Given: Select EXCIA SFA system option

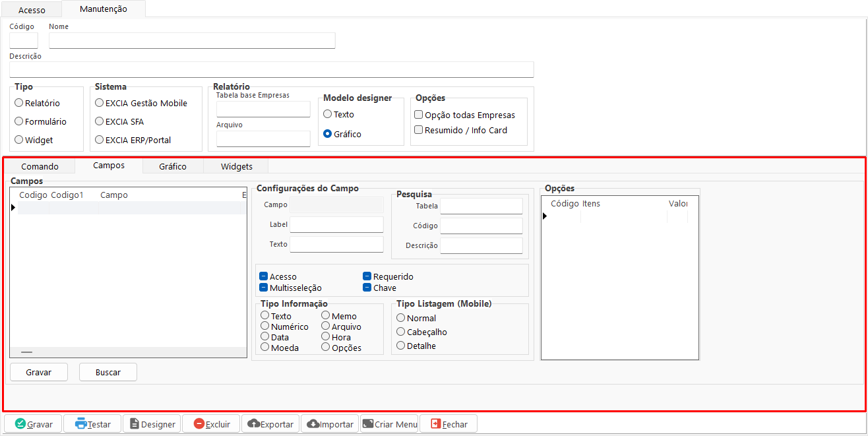Looking at the screenshot, I should (x=99, y=121).
